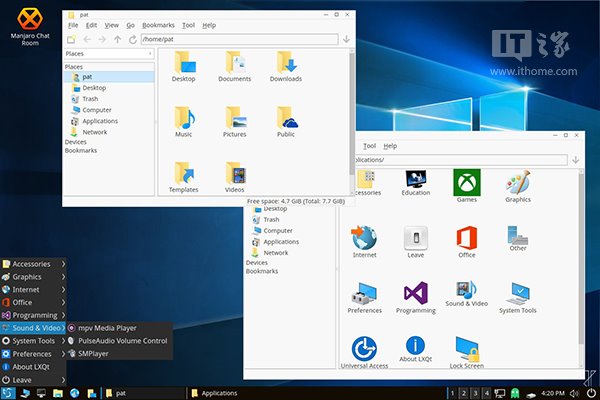This screenshot has height=400, width=600.
Task: Open the Desktop folder in pat window
Action: [x=183, y=67]
